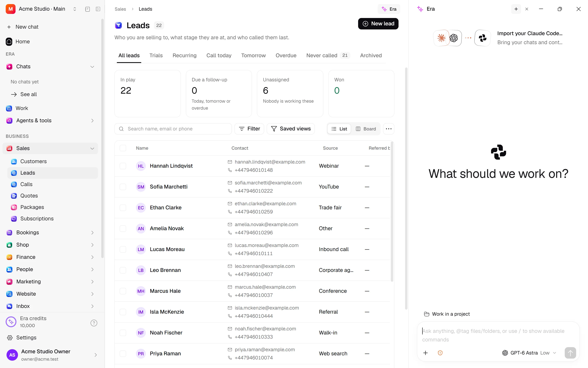Open the Acme Studio workspace switcher
The image size is (588, 368).
pyautogui.click(x=41, y=9)
